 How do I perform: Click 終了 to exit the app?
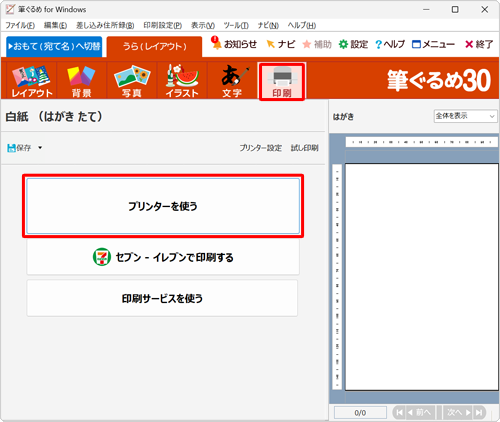(x=479, y=44)
